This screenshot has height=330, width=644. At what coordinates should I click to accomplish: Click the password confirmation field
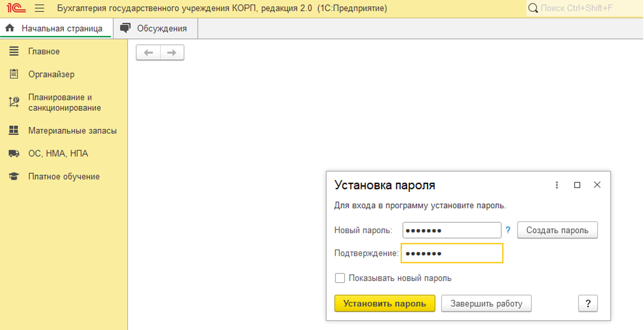452,253
